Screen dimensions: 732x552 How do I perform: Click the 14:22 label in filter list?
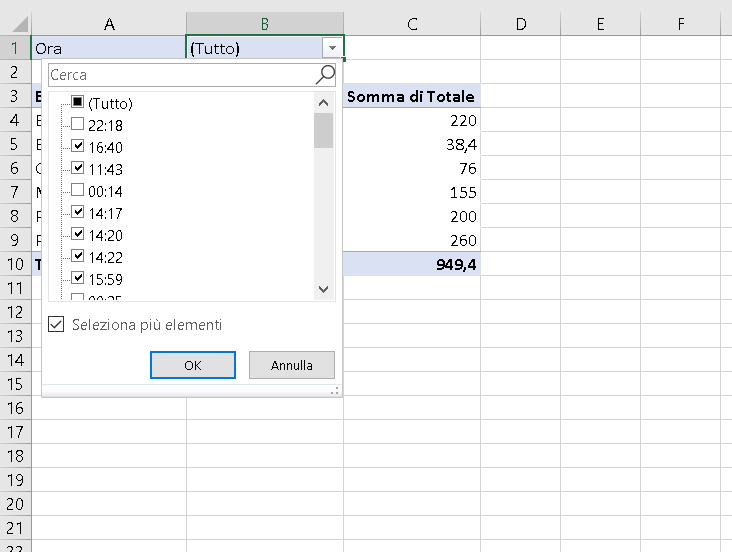click(x=106, y=257)
